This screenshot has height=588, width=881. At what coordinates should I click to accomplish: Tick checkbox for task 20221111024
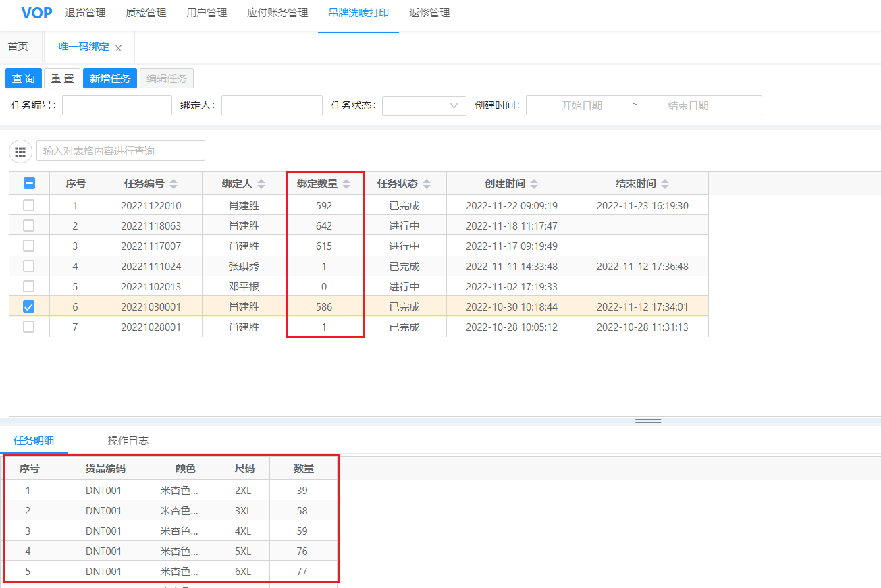coord(29,266)
